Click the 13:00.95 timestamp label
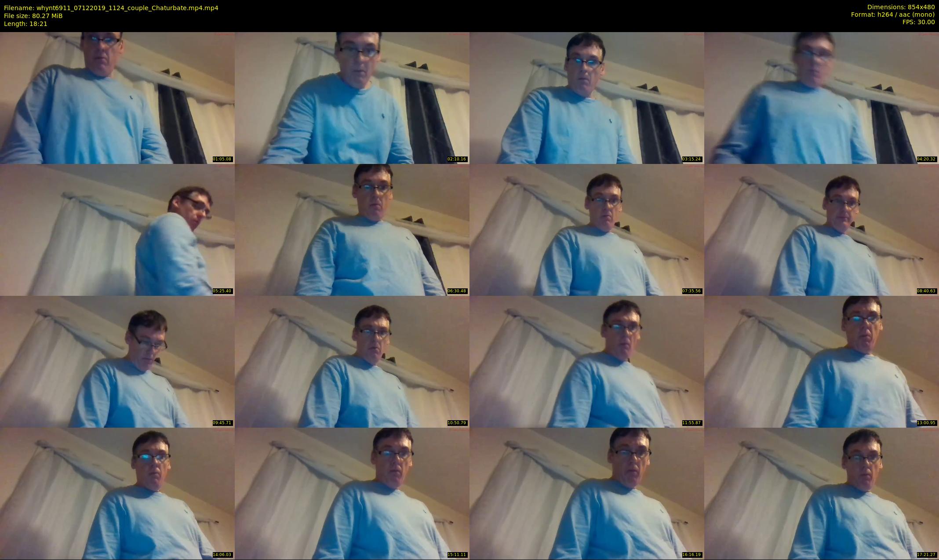 click(927, 423)
